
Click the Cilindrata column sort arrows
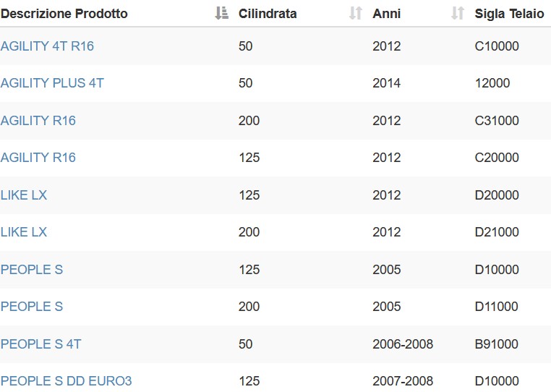356,13
